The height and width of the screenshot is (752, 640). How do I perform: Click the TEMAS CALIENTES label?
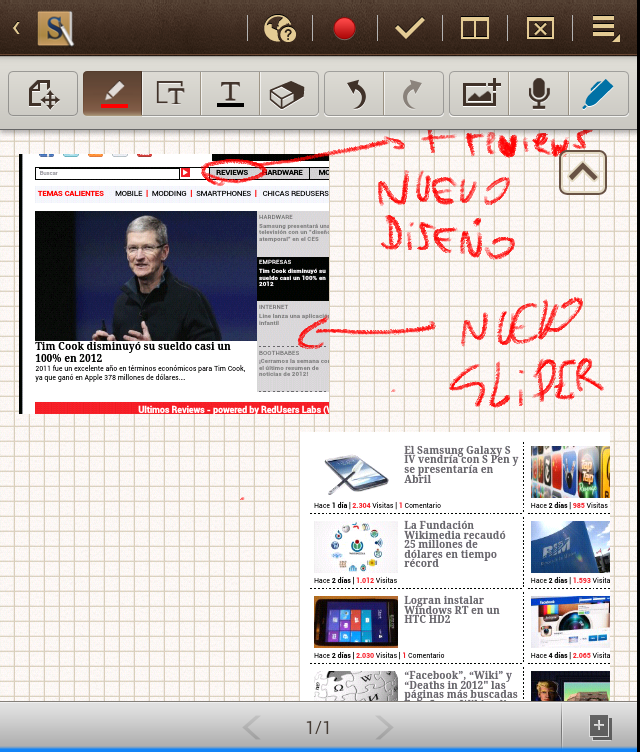click(71, 193)
